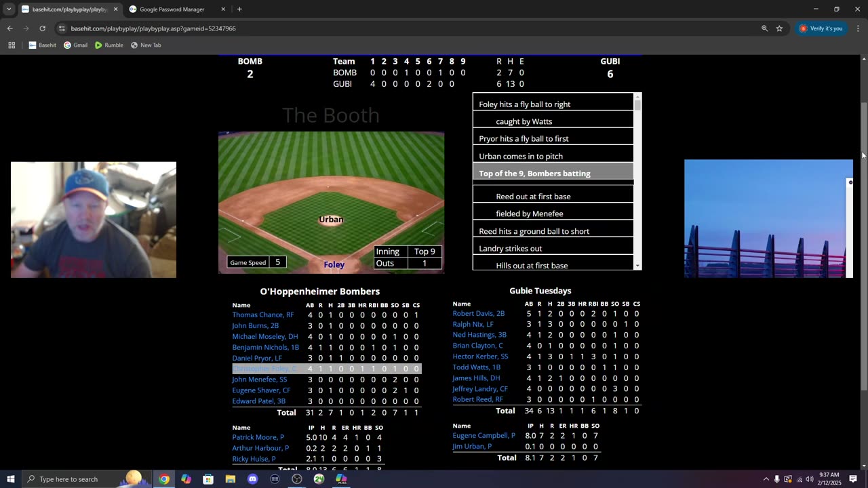868x488 pixels.
Task: Close the Google Password Manager tab
Action: point(223,9)
